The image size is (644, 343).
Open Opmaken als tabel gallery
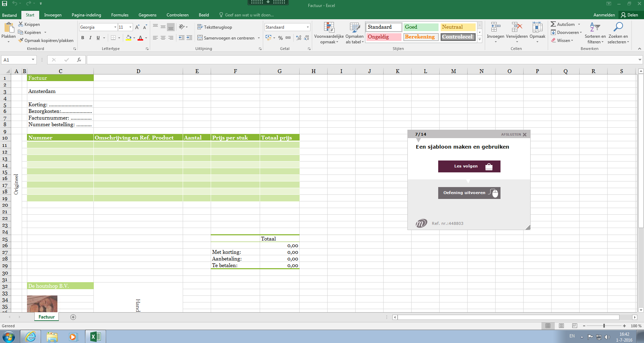coord(355,33)
